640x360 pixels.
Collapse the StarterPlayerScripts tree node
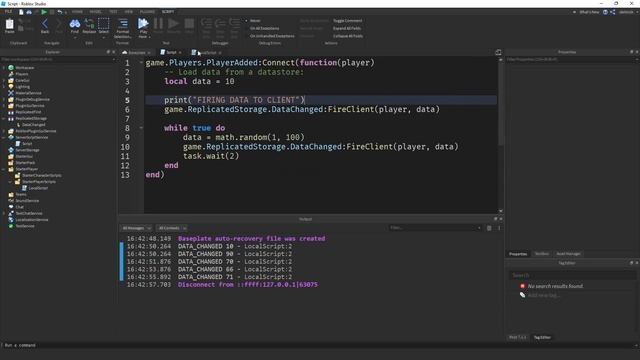(11, 182)
